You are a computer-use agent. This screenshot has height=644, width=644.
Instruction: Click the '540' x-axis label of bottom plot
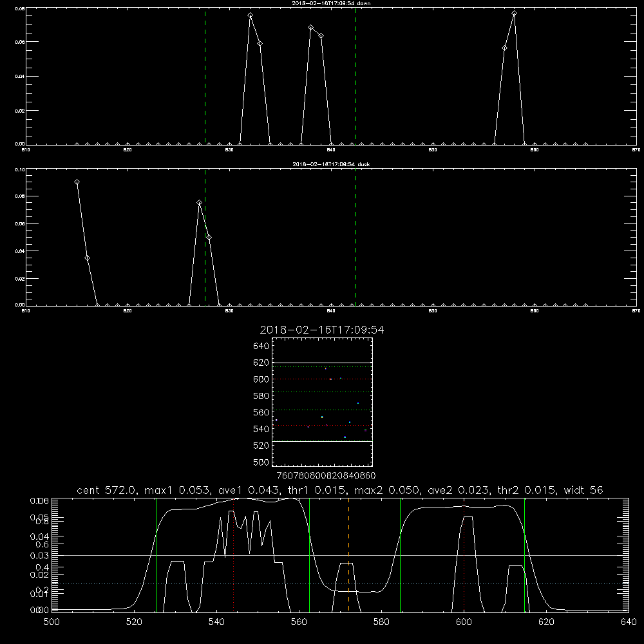[x=216, y=622]
